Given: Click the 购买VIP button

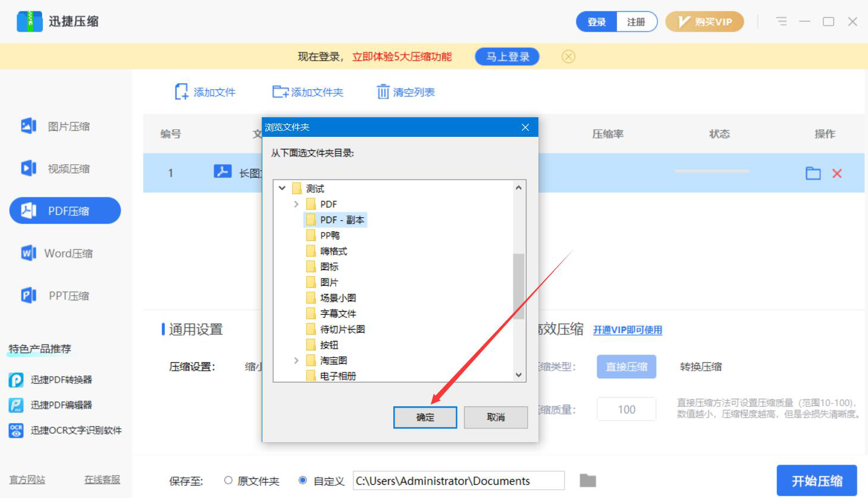Looking at the screenshot, I should (x=704, y=22).
